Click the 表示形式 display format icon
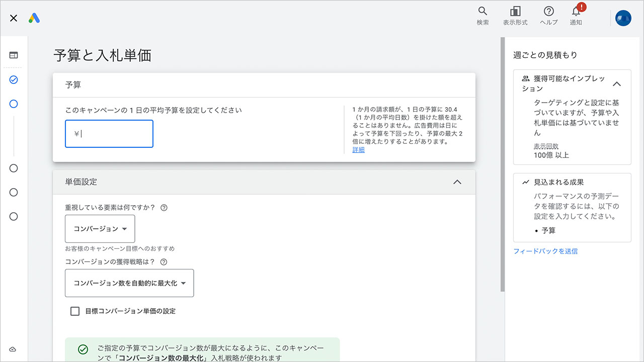This screenshot has height=362, width=644. point(515,14)
